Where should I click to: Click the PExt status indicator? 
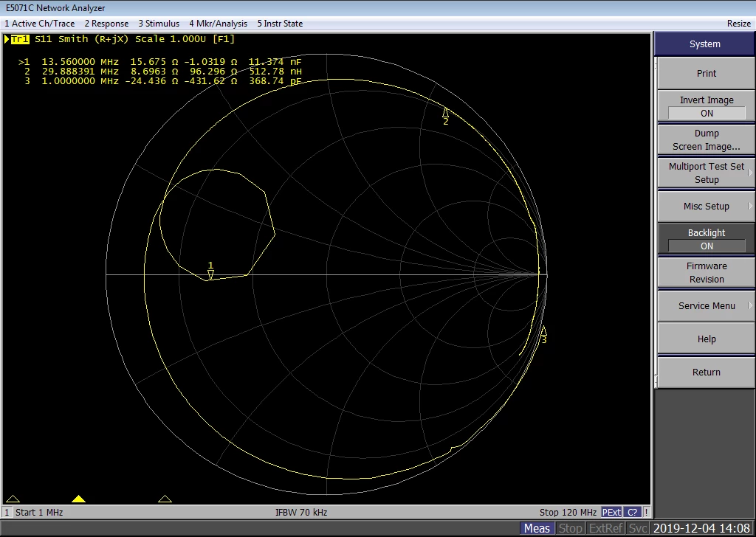(611, 513)
